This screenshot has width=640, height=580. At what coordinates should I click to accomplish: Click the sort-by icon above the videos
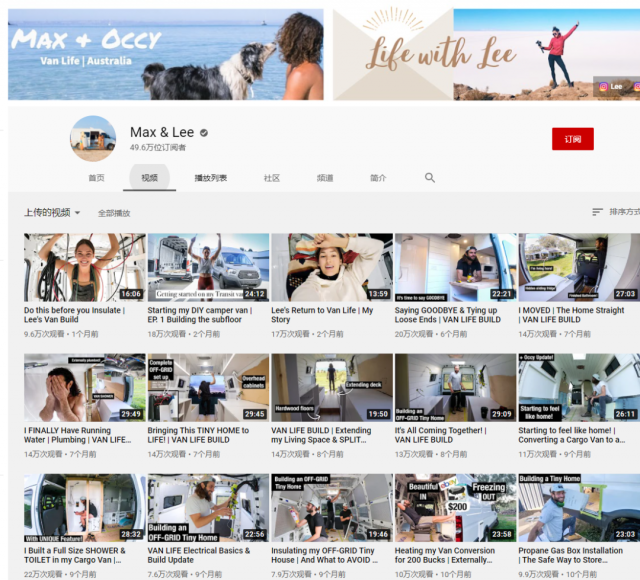pyautogui.click(x=597, y=212)
